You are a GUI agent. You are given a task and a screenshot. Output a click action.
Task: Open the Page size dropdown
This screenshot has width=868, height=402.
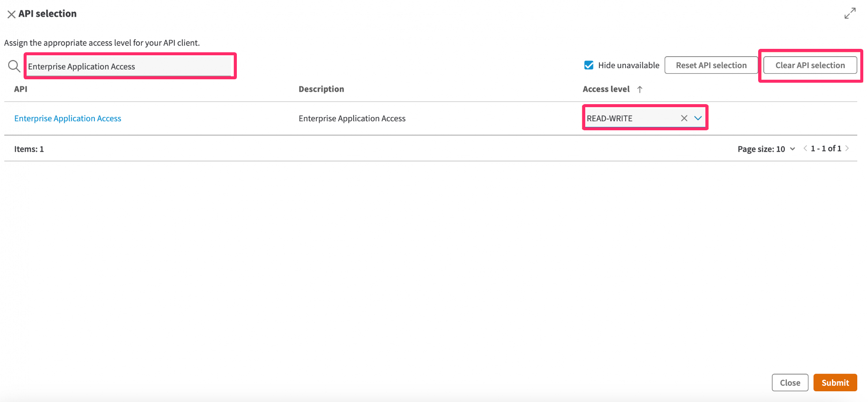click(766, 149)
